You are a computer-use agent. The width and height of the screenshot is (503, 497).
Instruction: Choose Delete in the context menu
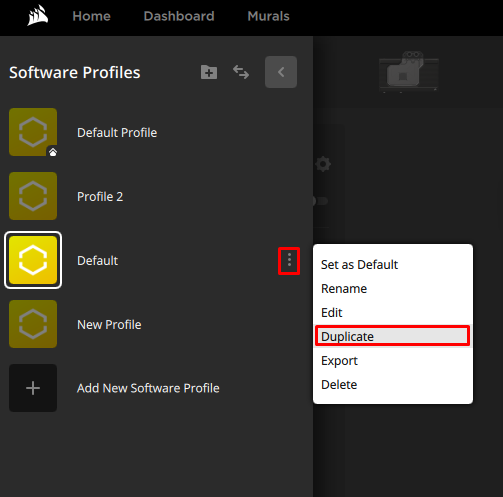pos(393,385)
